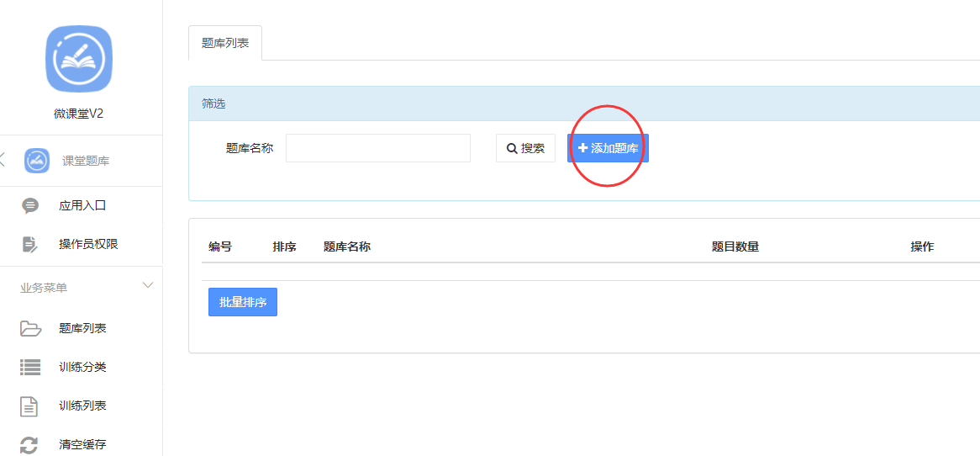Click the 添加题库 button
Image resolution: width=980 pixels, height=456 pixels.
pos(609,148)
